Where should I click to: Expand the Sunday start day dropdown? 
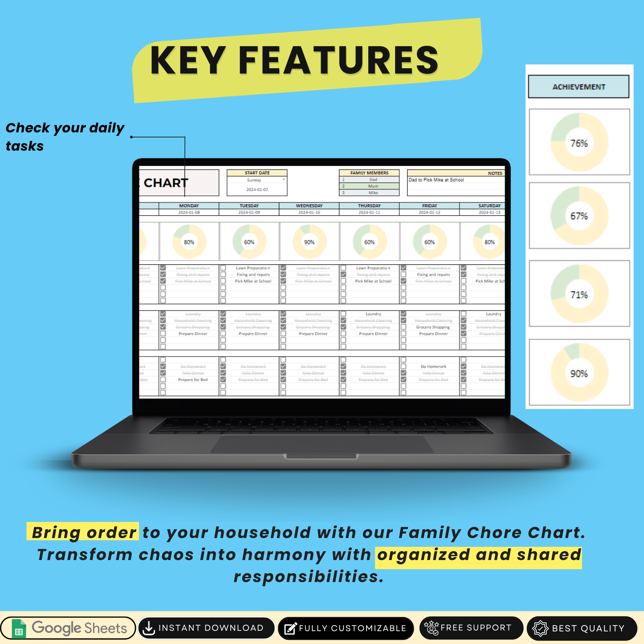(x=281, y=181)
